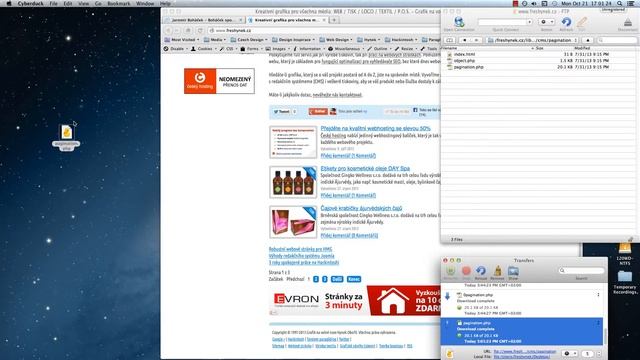Open Bookmark menu in menu bar
This screenshot has width=640, height=360.
coord(119,3)
